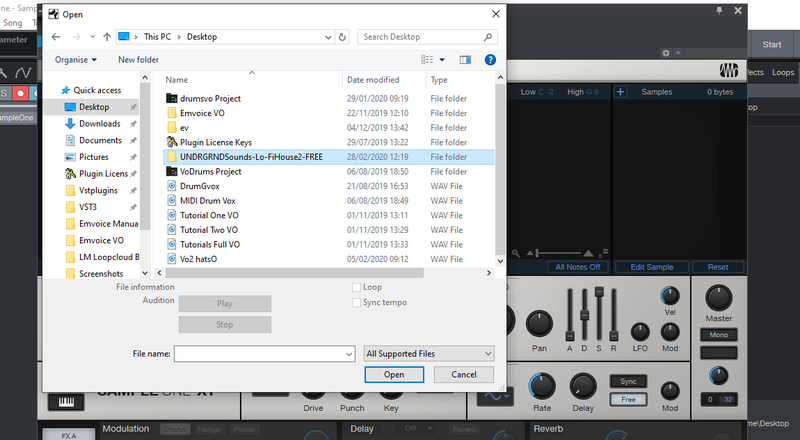Viewport: 800px width, 440px height.
Task: Select the UNDRGRNDSounds-Lo-FiHouse2-FREE folder
Action: (x=329, y=157)
